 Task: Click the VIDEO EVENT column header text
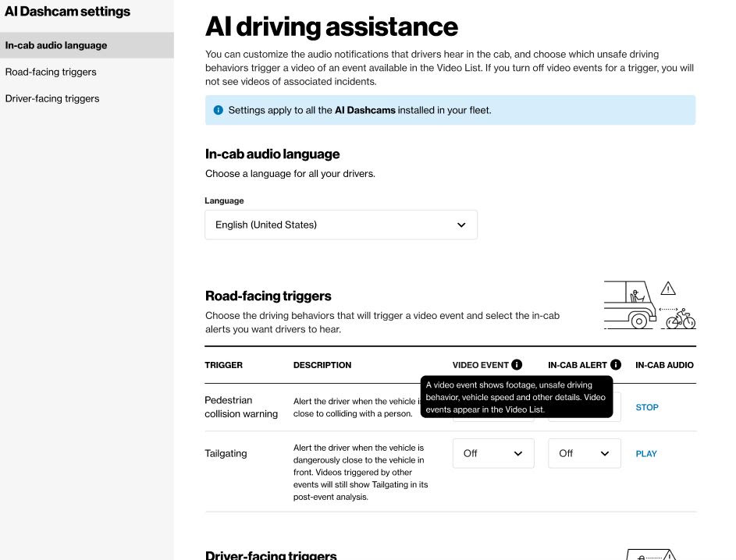click(480, 365)
